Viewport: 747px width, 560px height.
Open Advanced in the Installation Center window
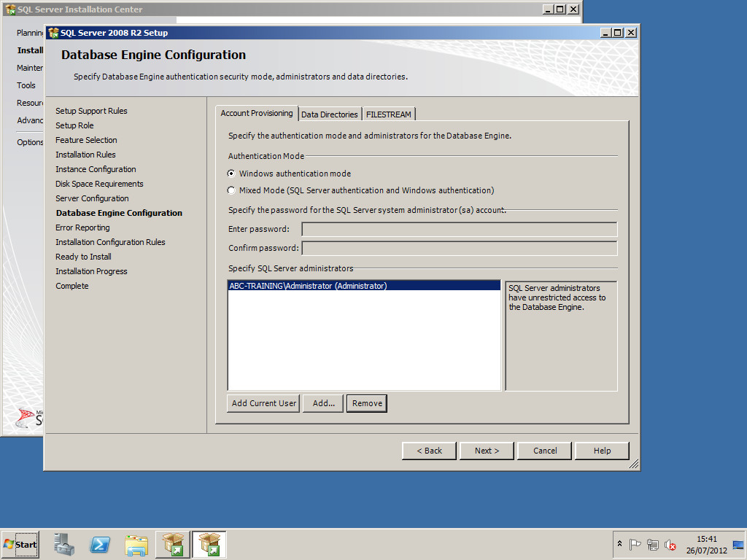29,120
